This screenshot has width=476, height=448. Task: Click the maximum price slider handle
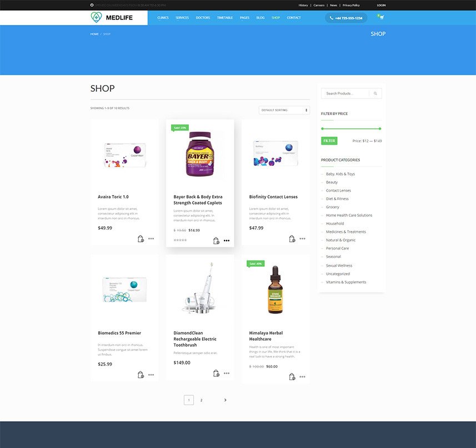[380, 129]
